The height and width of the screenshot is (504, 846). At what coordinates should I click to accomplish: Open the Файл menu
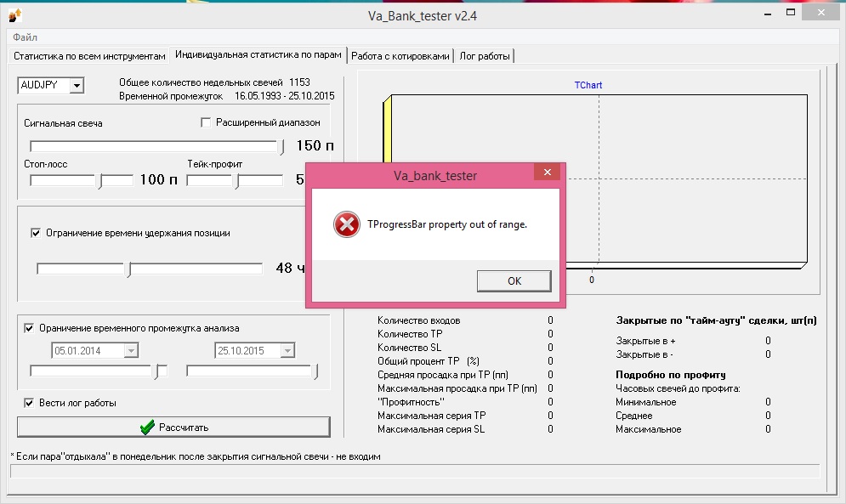25,37
